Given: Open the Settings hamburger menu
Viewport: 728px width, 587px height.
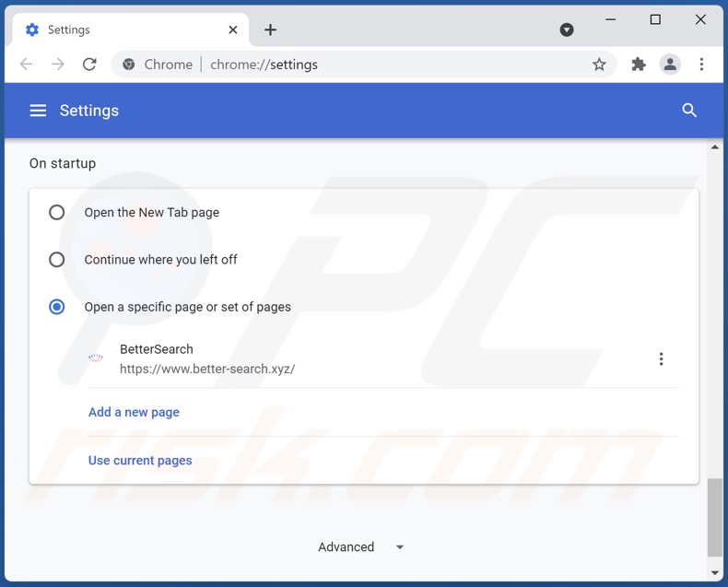Looking at the screenshot, I should (x=38, y=111).
